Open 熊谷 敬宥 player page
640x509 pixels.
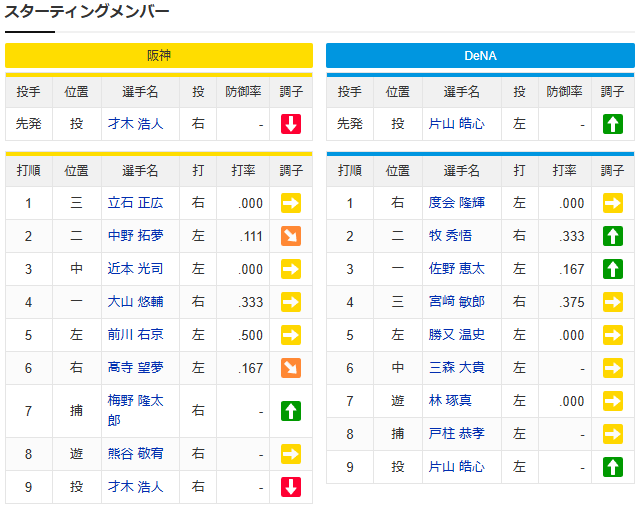[136, 454]
